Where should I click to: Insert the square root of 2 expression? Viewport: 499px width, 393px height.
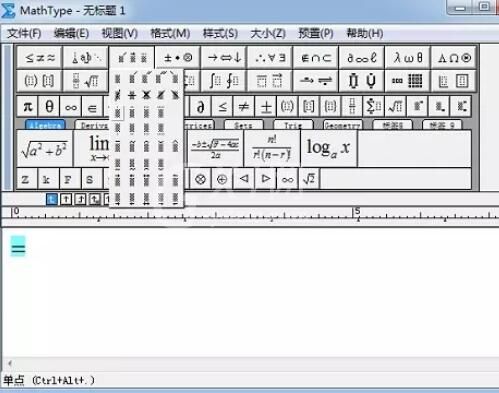pos(309,179)
